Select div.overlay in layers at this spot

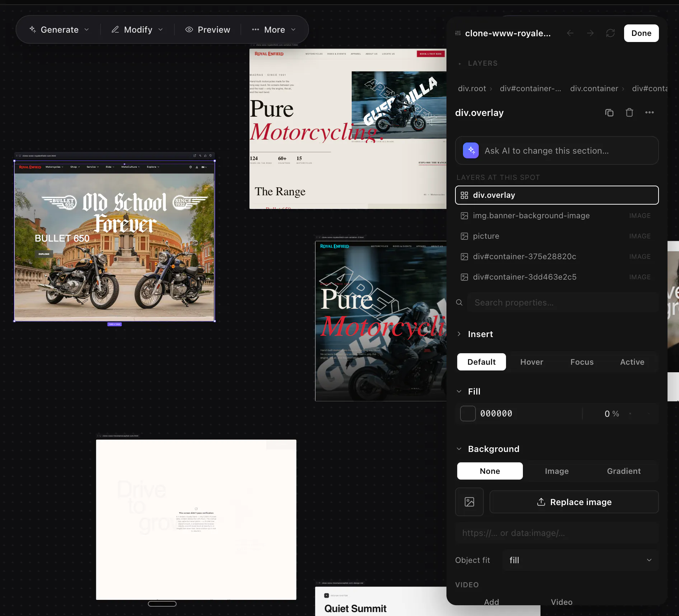[x=557, y=195]
